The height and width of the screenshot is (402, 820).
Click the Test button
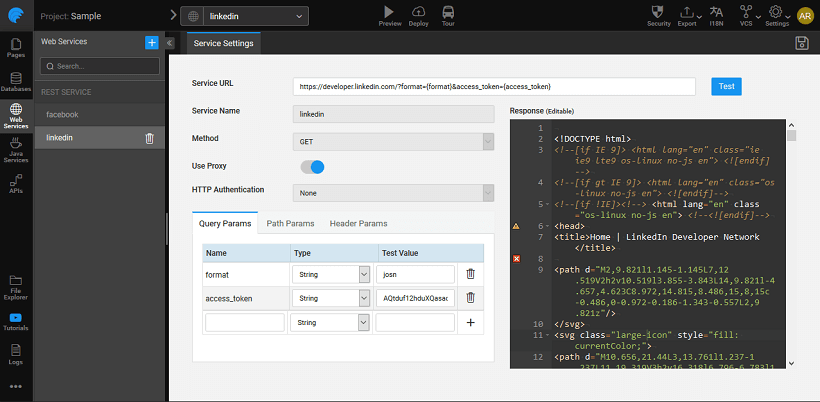[726, 87]
